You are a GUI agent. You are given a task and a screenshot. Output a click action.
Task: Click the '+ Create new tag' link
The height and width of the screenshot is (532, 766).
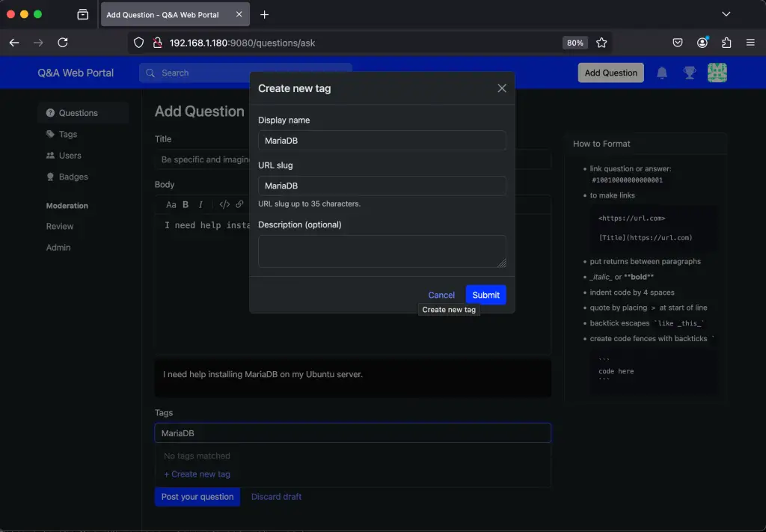pyautogui.click(x=196, y=474)
